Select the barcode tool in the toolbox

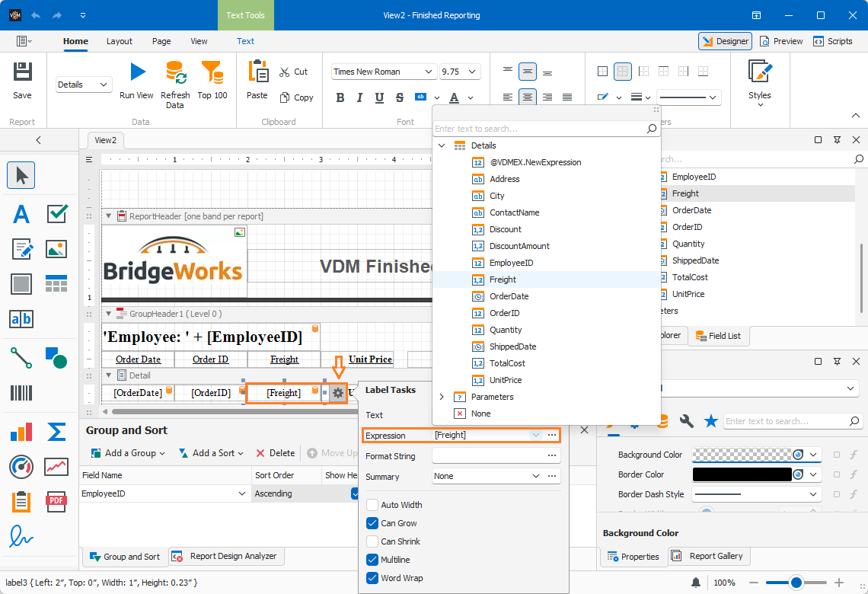(x=21, y=393)
